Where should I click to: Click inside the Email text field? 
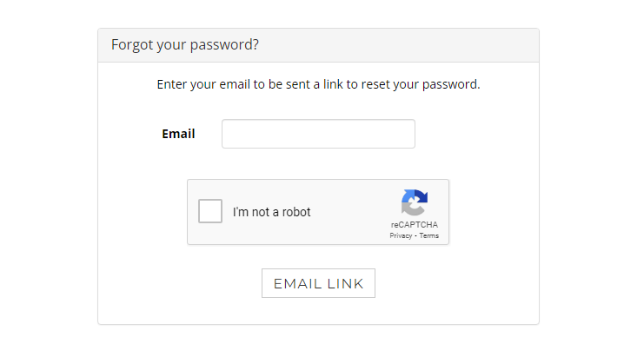click(318, 134)
